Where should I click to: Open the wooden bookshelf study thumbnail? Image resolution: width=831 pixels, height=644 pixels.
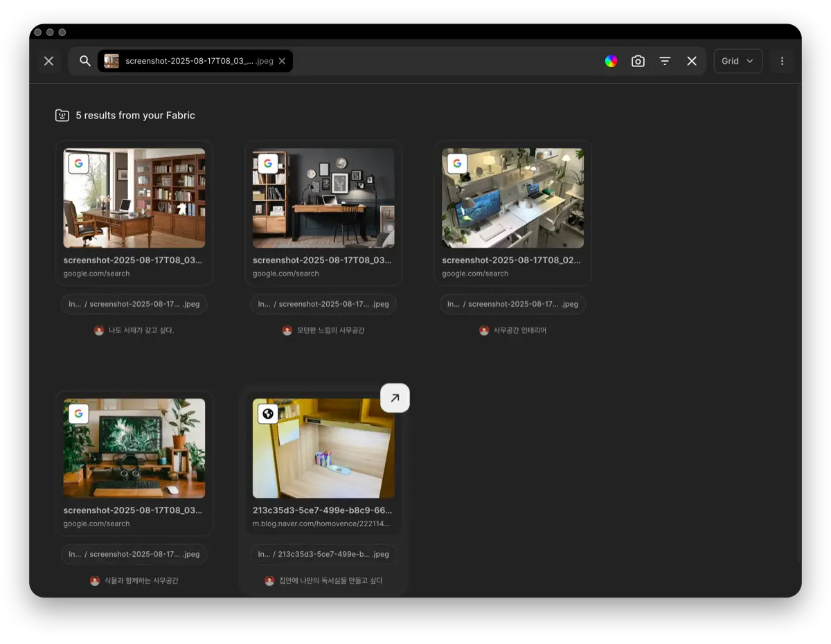(x=134, y=198)
